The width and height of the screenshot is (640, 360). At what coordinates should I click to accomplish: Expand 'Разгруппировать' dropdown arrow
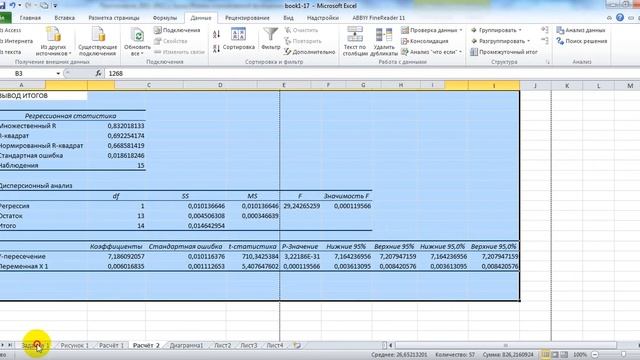(528, 41)
